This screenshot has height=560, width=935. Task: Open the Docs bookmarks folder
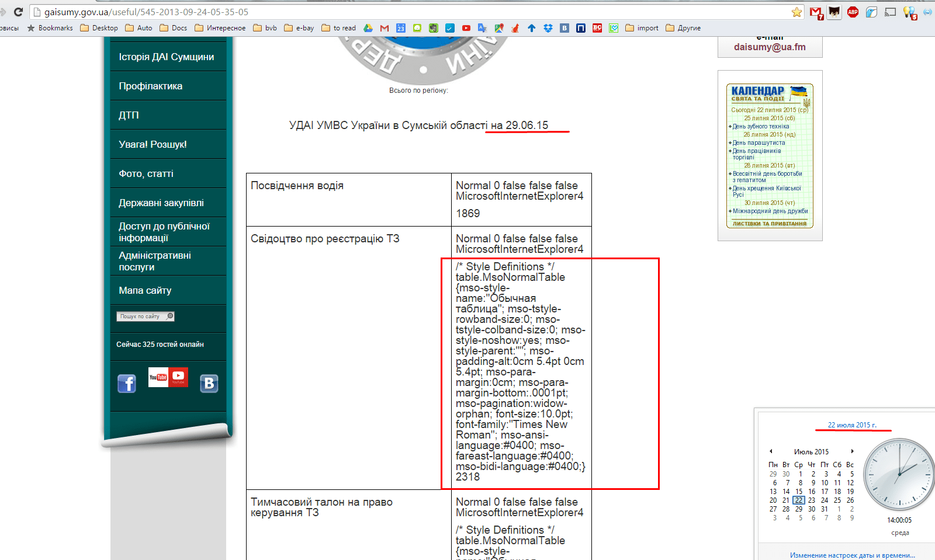174,28
